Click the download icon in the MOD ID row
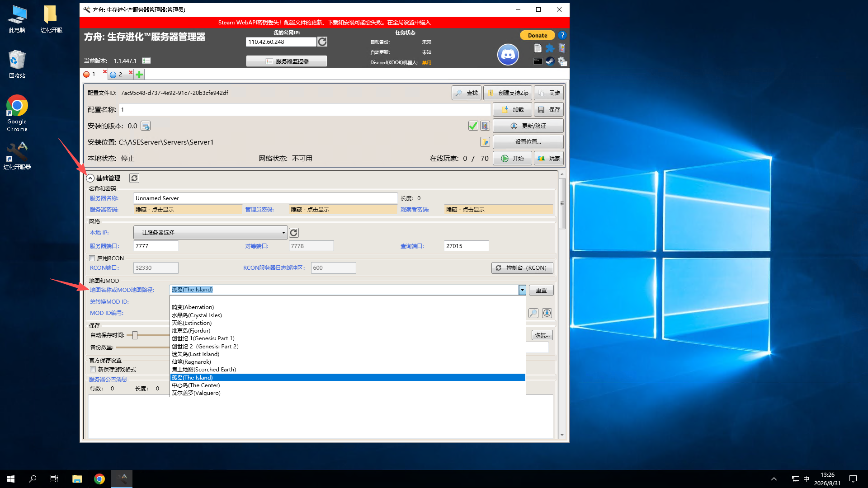The image size is (868, 488). point(547,313)
